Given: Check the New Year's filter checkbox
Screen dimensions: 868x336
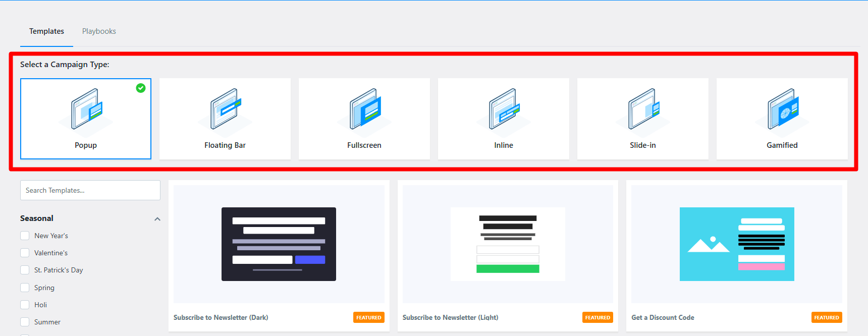Looking at the screenshot, I should (x=25, y=236).
